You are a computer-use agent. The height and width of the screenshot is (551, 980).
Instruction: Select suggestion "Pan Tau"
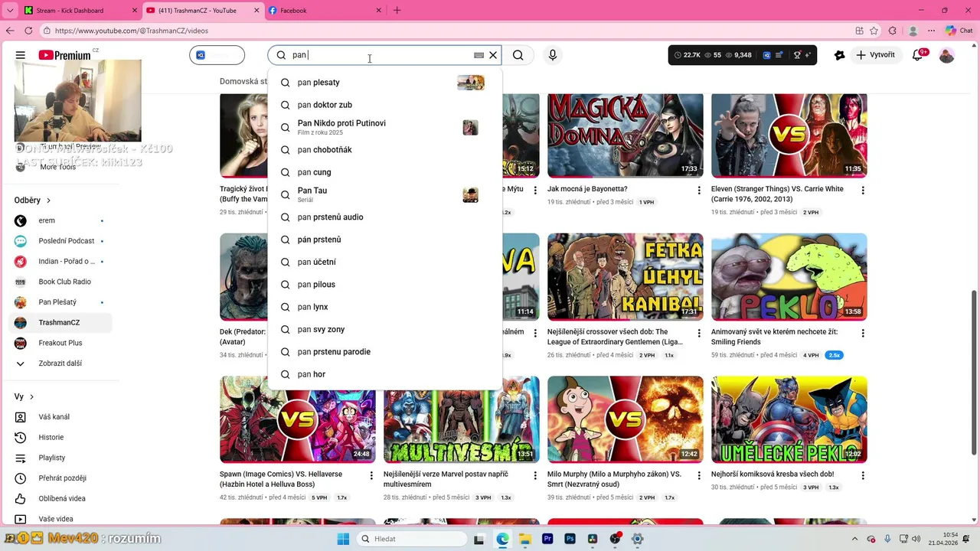point(384,194)
